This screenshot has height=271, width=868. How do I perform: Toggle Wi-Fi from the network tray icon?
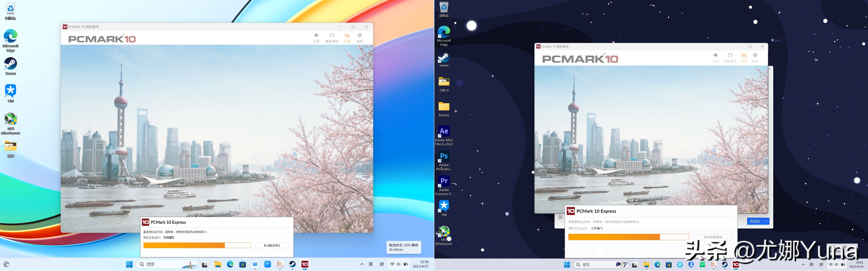[392, 264]
